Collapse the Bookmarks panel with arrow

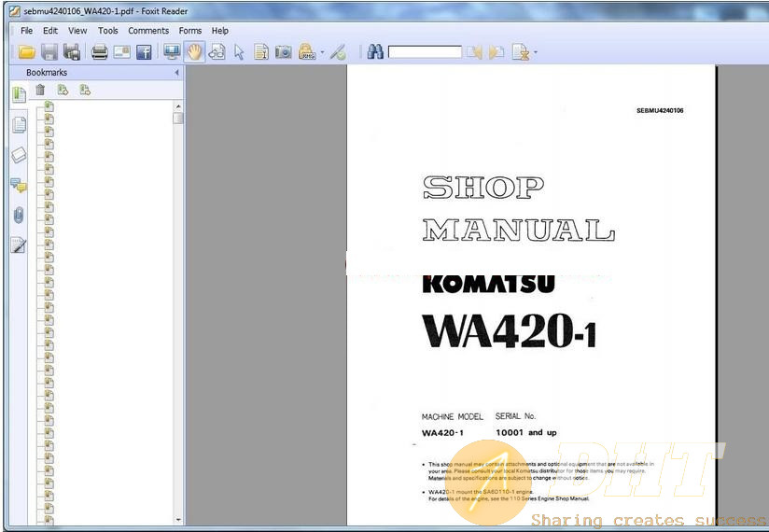click(x=176, y=73)
